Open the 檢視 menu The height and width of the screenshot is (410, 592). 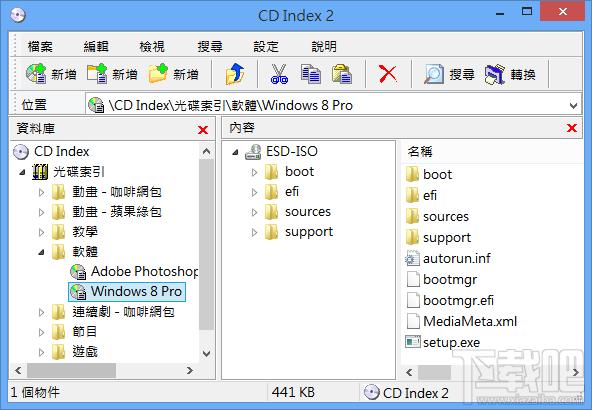pos(152,46)
